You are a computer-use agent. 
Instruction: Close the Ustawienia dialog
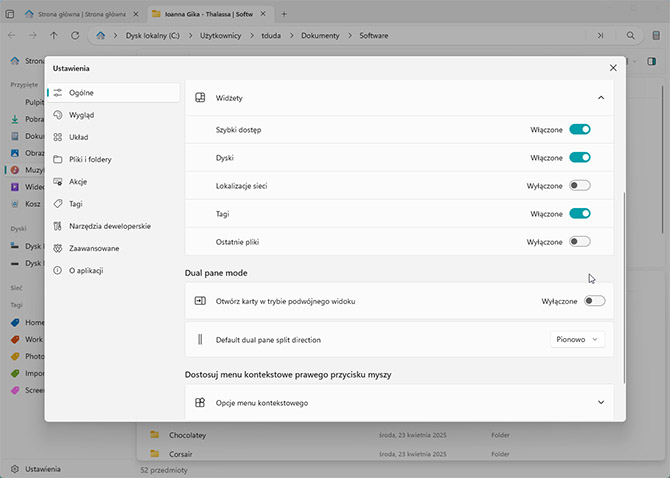[613, 68]
